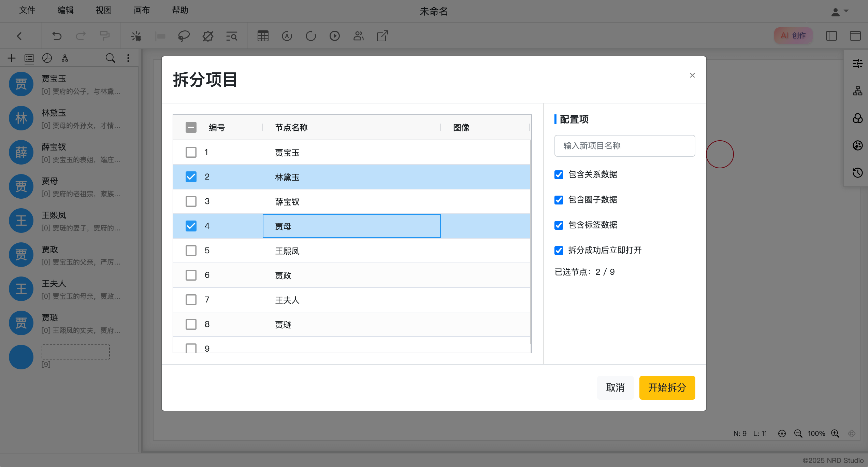Close the 拆分项目 dialog
The width and height of the screenshot is (868, 467).
(x=692, y=75)
